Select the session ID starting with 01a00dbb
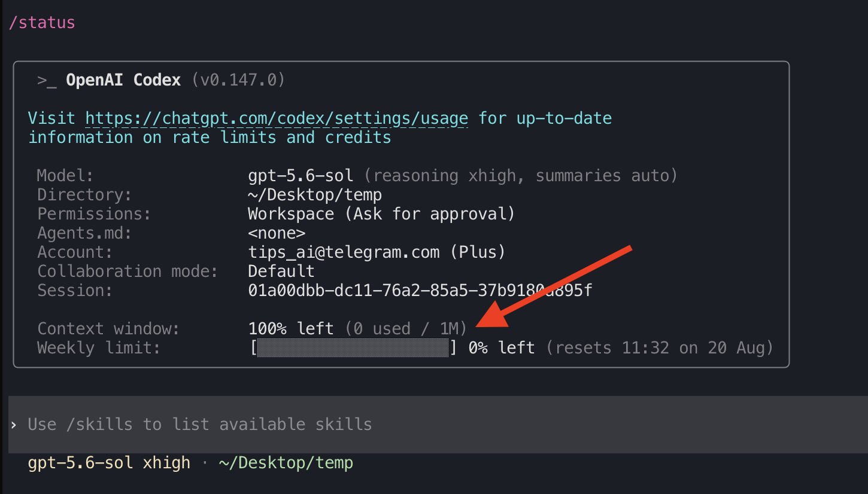 pyautogui.click(x=420, y=291)
